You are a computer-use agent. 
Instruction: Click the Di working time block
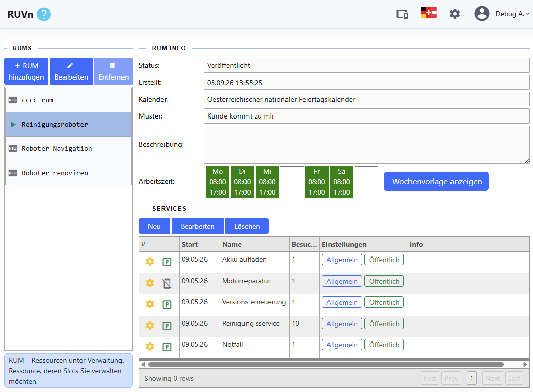tap(242, 181)
